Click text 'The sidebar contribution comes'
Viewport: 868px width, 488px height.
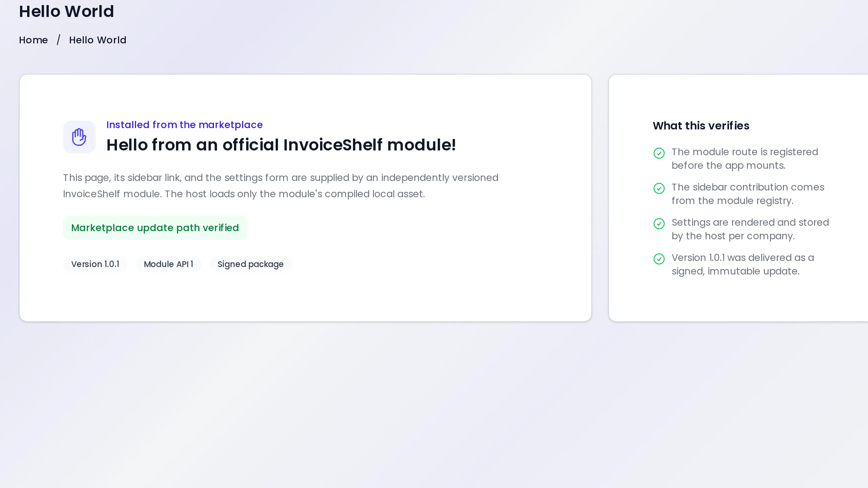click(748, 187)
